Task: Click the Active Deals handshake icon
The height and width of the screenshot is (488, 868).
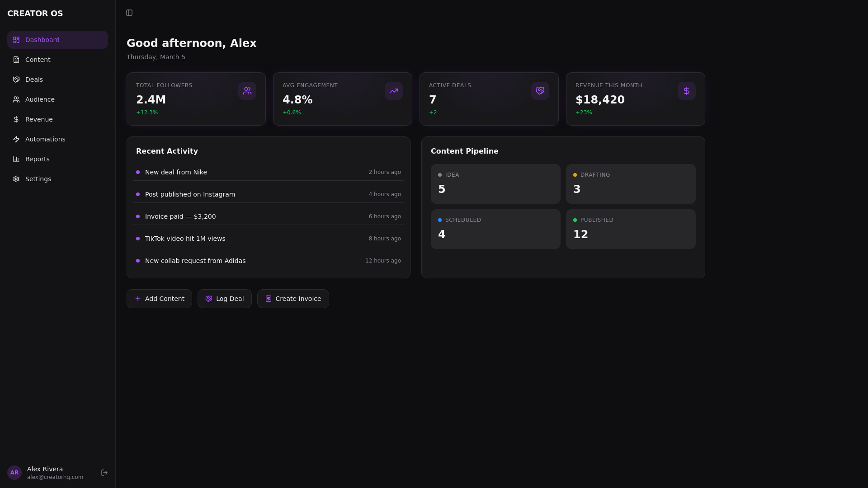Action: tap(540, 91)
